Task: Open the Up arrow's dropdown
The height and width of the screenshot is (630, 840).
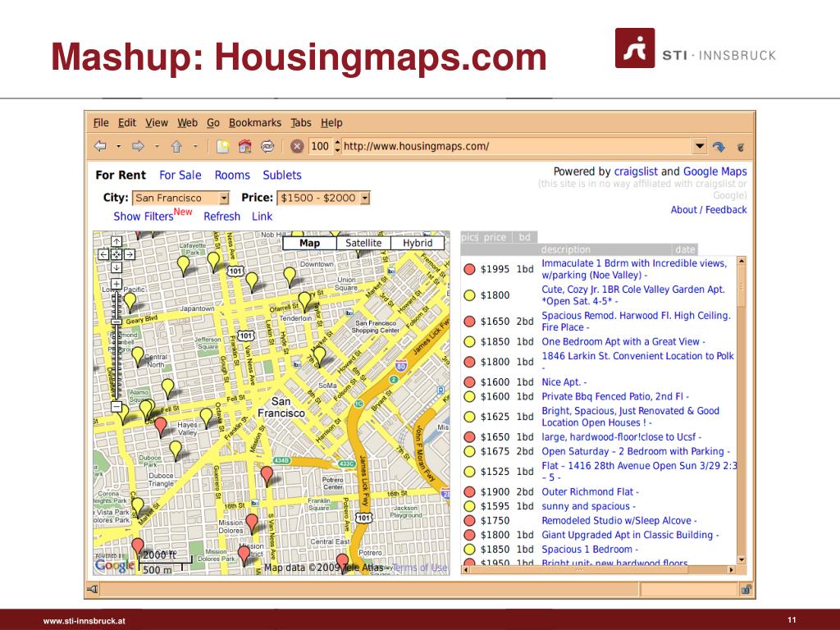Action: (x=195, y=146)
